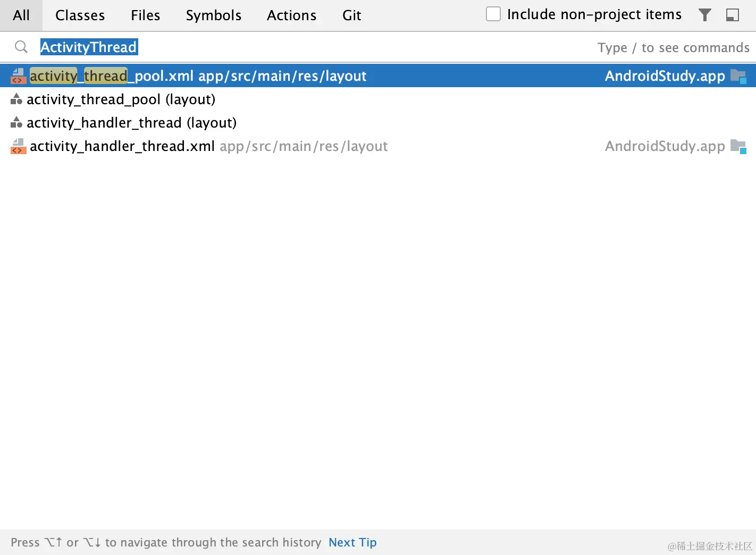Switch to the Classes tab
756x555 pixels.
tap(80, 15)
